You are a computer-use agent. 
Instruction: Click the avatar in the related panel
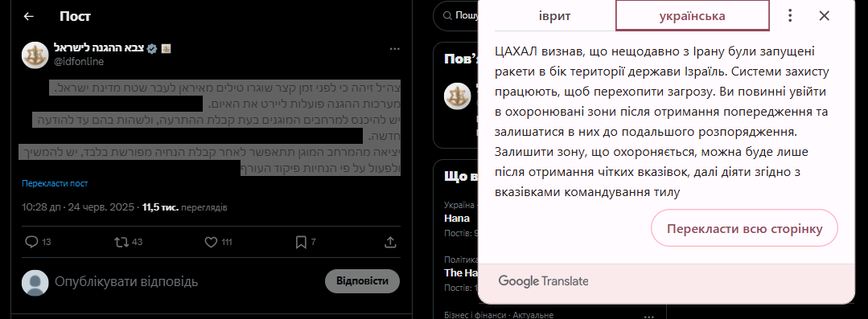tap(457, 96)
